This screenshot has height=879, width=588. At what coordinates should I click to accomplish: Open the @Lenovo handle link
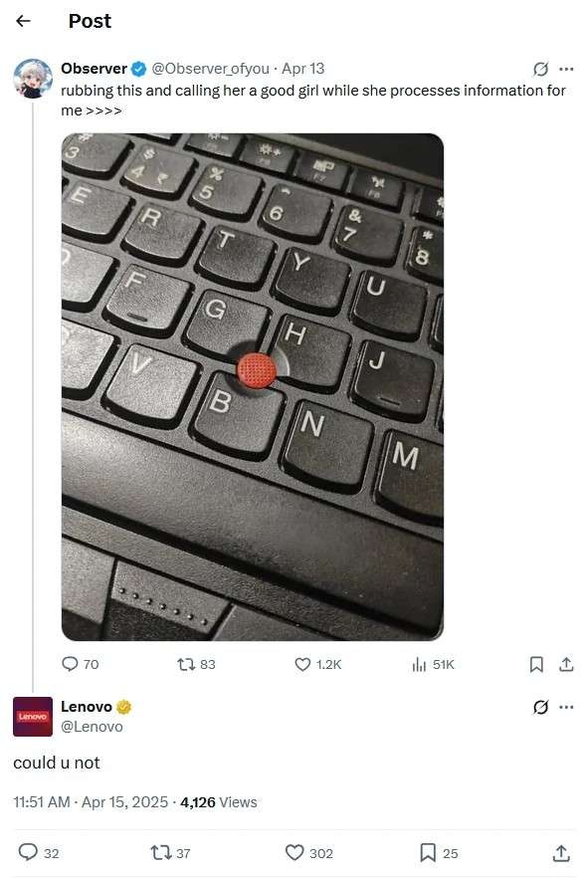click(92, 727)
